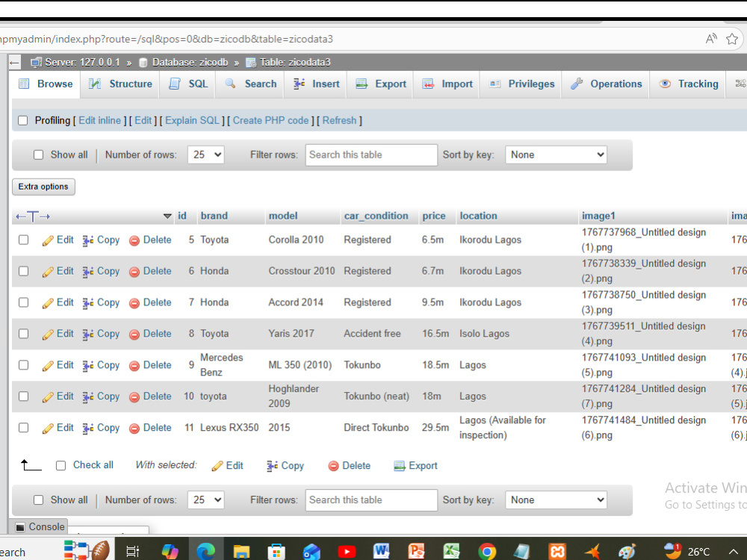The image size is (747, 560).
Task: Select the checkbox for row id 9 Mercedes Benz
Action: coord(23,365)
